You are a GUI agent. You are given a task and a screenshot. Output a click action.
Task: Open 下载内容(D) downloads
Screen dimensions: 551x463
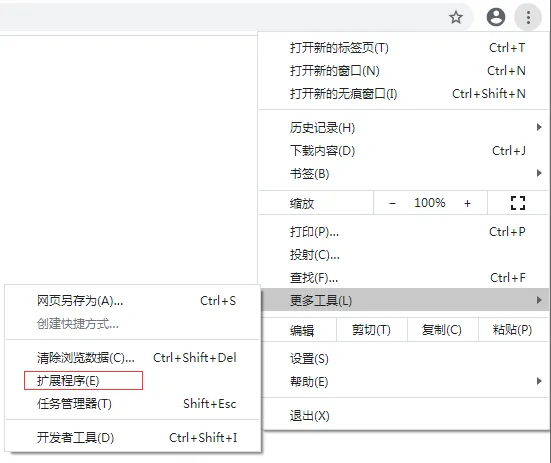coord(403,151)
